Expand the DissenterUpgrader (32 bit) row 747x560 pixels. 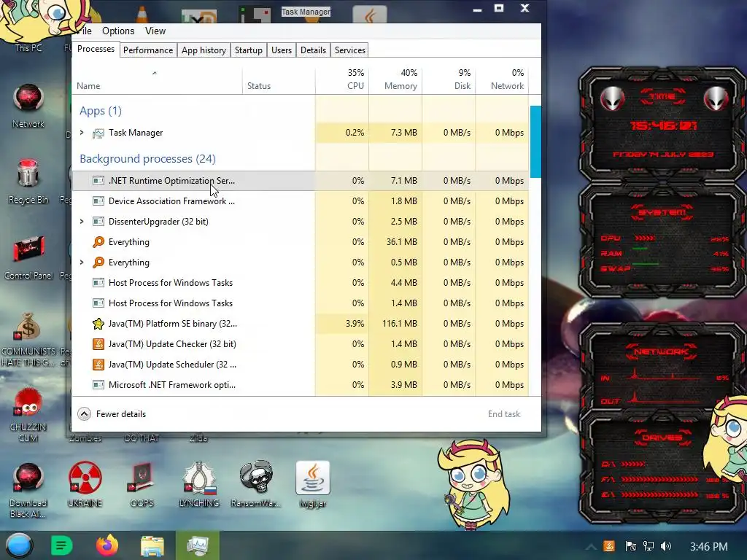pyautogui.click(x=82, y=222)
